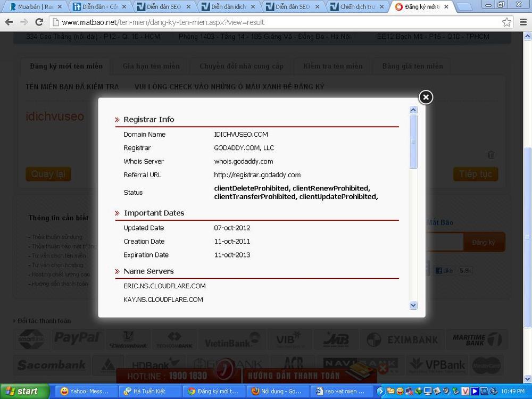Click the orange 'Đăng ký' button
This screenshot has height=399, width=532.
[x=484, y=242]
